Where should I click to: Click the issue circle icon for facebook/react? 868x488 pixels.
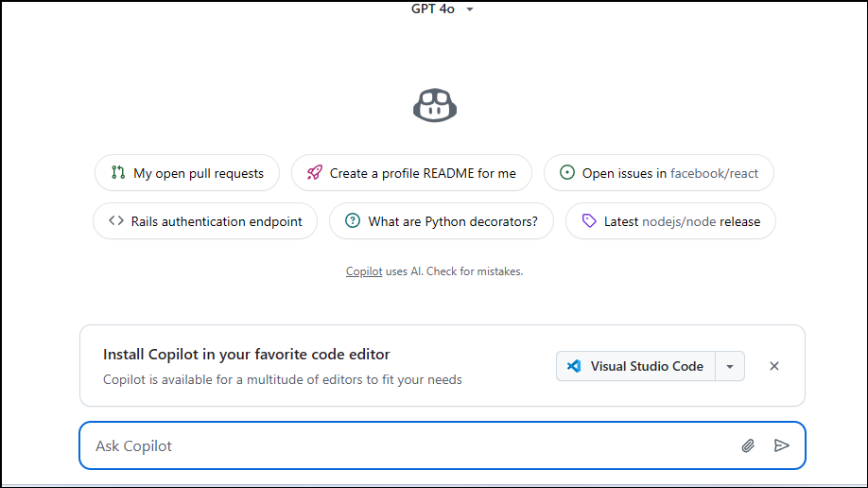click(x=567, y=173)
